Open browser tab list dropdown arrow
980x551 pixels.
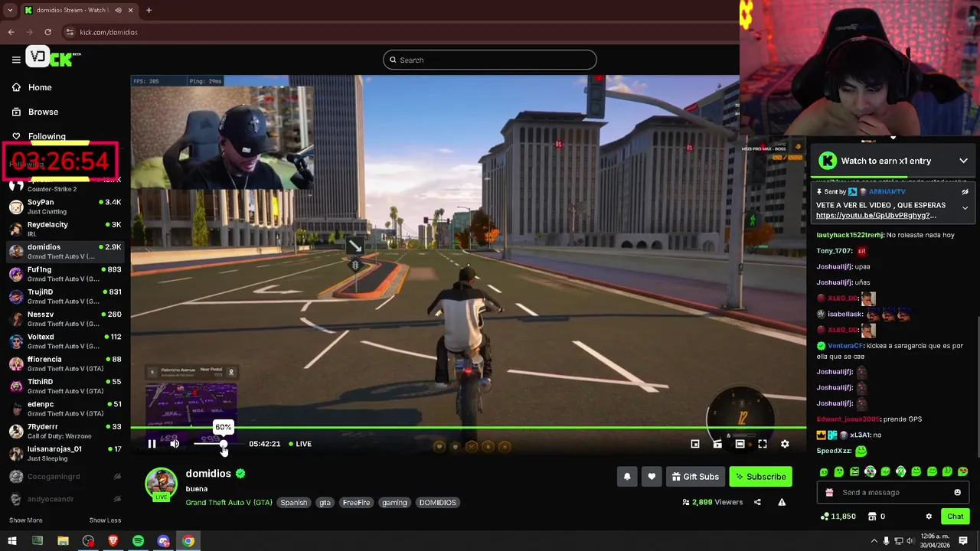pos(10,10)
